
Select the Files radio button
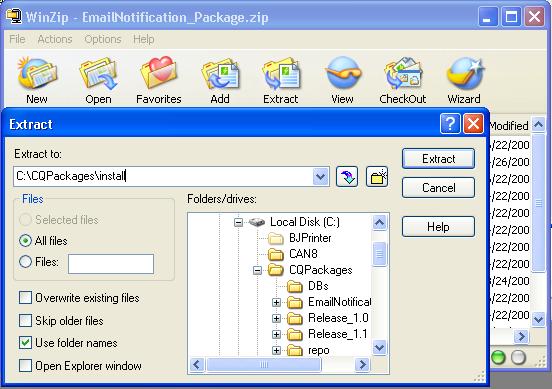point(25,262)
